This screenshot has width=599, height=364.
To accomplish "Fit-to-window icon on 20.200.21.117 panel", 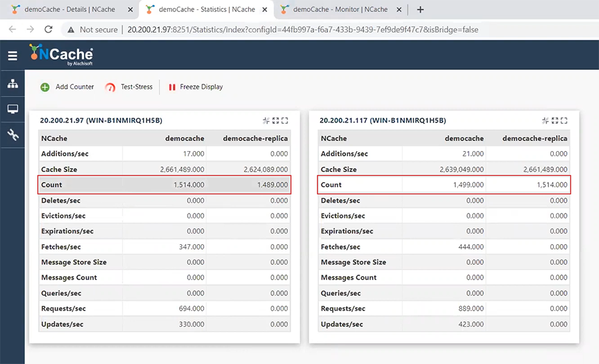I will tap(554, 120).
